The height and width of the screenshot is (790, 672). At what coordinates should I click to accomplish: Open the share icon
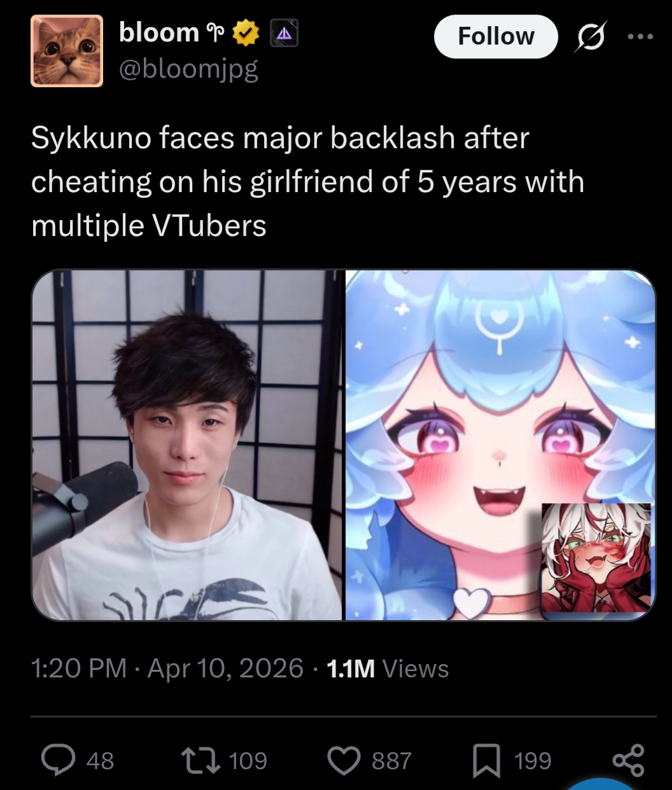628,760
